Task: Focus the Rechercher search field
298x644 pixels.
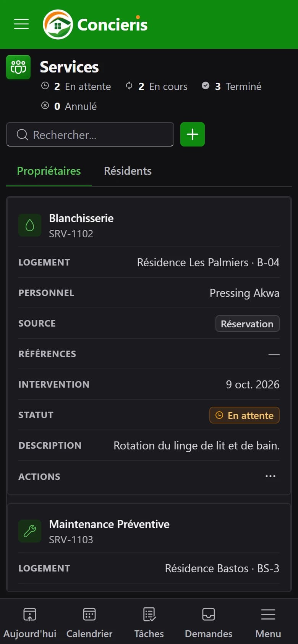Action: tap(90, 134)
